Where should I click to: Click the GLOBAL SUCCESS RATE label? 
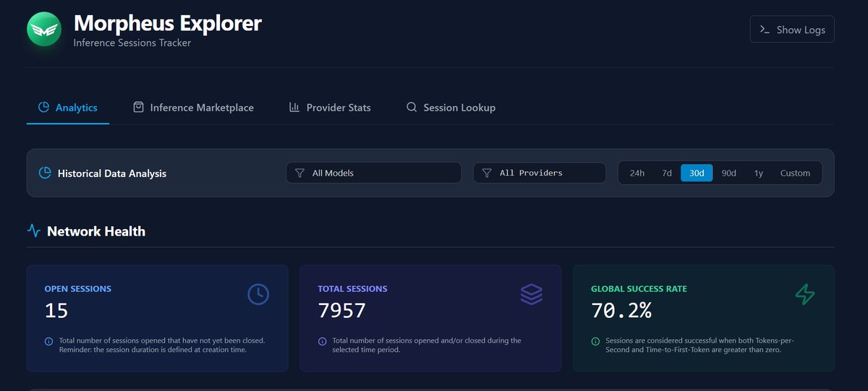pyautogui.click(x=639, y=288)
